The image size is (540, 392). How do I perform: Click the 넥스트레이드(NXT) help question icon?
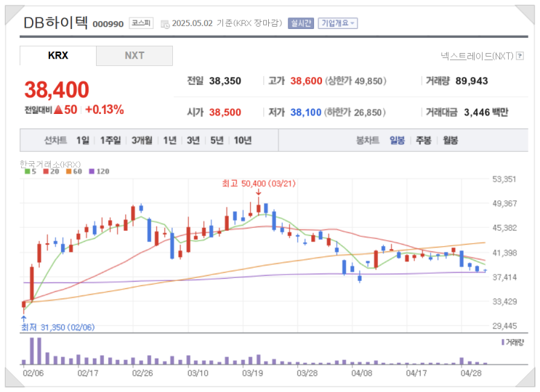tap(520, 56)
